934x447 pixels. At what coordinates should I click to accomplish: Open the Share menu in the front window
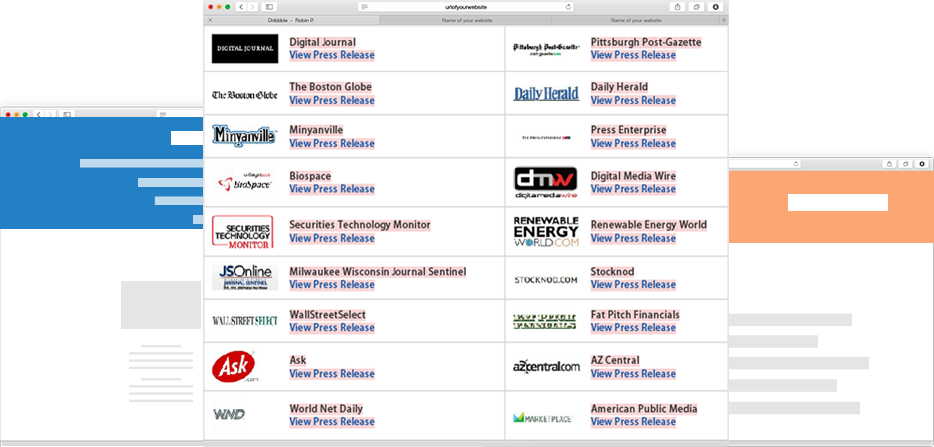[x=677, y=7]
